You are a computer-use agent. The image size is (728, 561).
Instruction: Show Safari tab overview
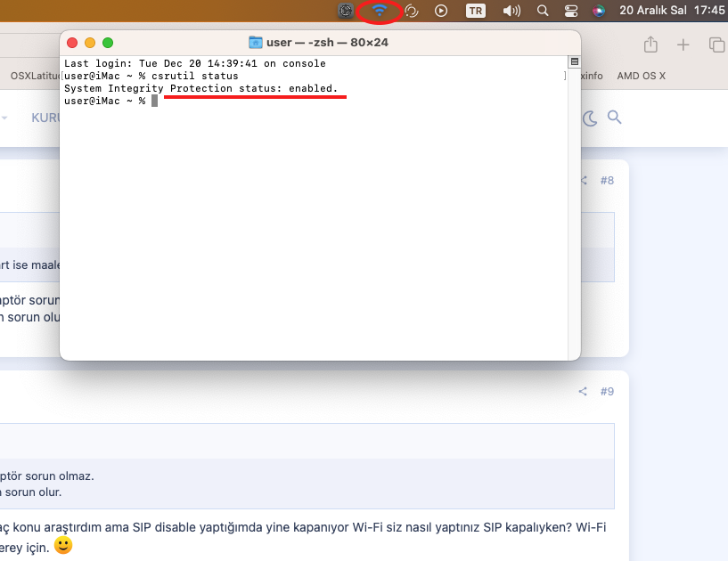tap(716, 45)
